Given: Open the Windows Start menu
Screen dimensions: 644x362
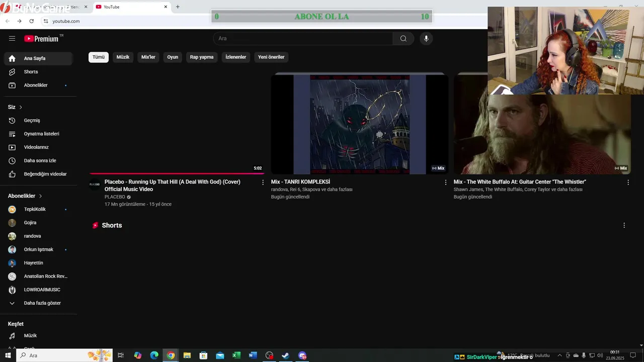Looking at the screenshot, I should [x=8, y=355].
